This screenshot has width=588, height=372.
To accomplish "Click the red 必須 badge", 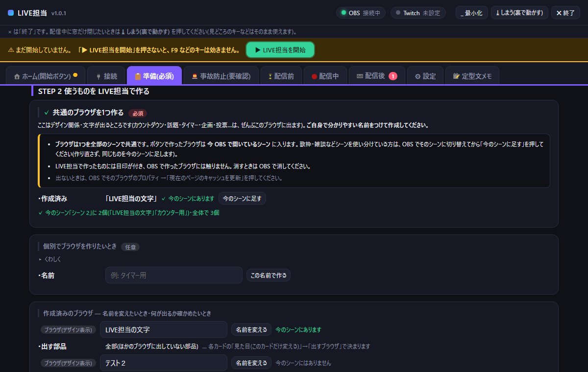I will [138, 113].
